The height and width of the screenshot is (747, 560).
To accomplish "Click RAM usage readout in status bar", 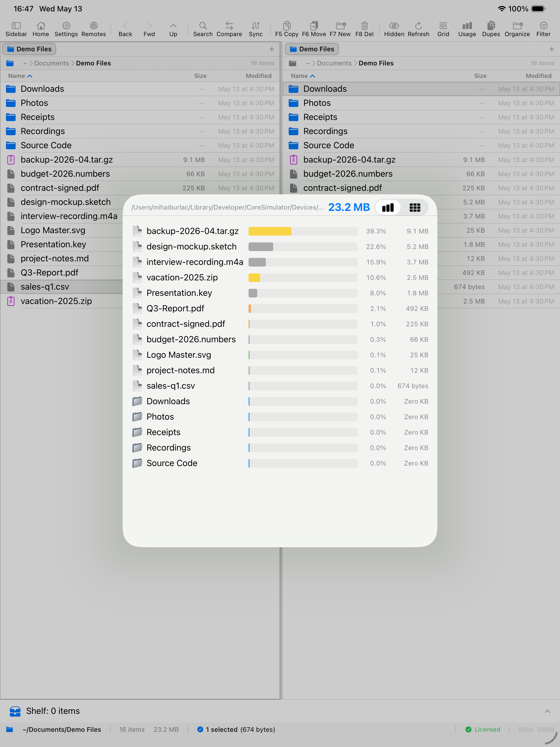I will [x=536, y=729].
